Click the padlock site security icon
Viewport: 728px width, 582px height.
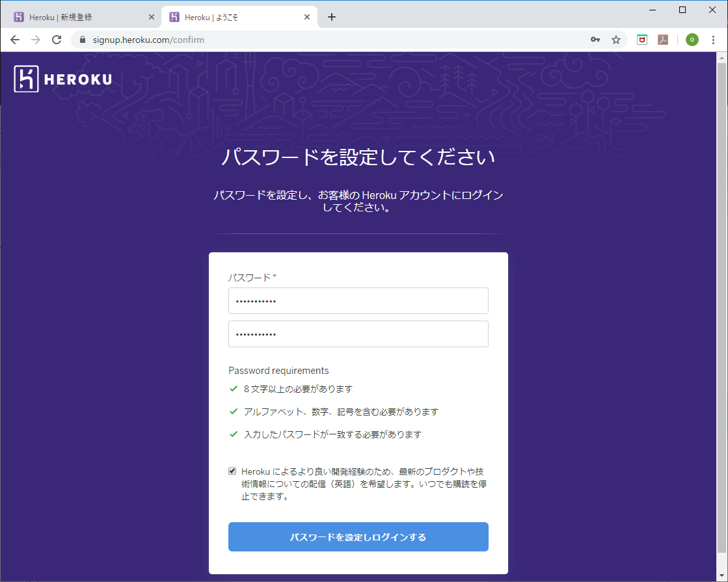[83, 40]
